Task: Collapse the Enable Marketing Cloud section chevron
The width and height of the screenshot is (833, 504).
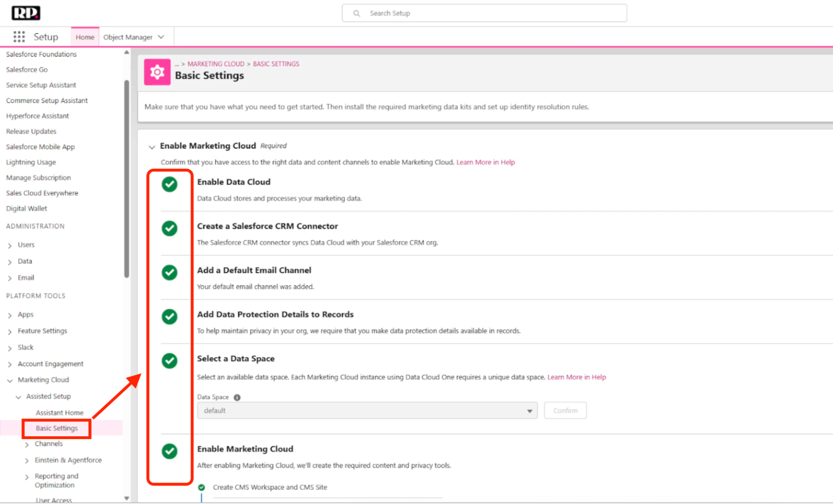Action: pos(152,147)
